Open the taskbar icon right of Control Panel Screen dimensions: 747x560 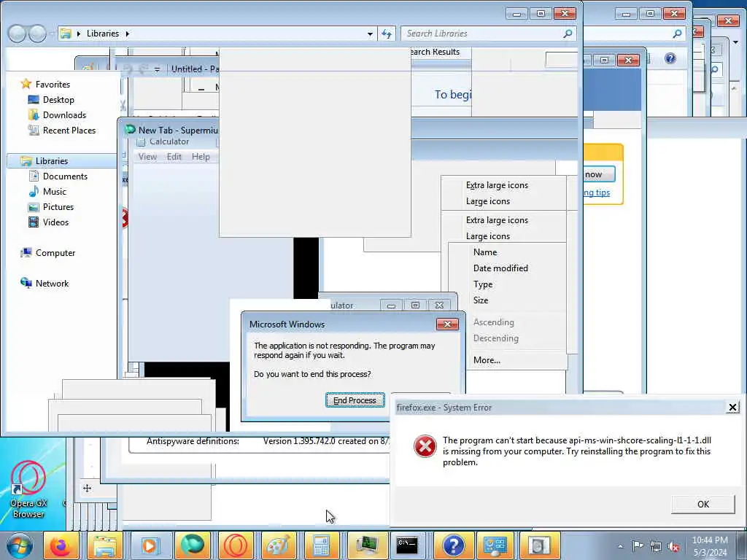[x=538, y=545]
